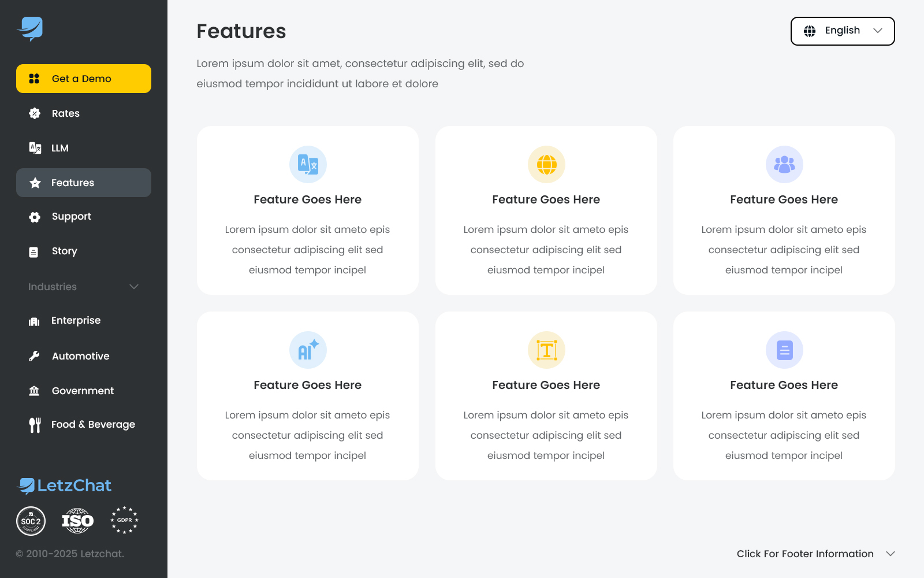Image resolution: width=924 pixels, height=578 pixels.
Task: Open the Rates menu item
Action: pyautogui.click(x=65, y=113)
